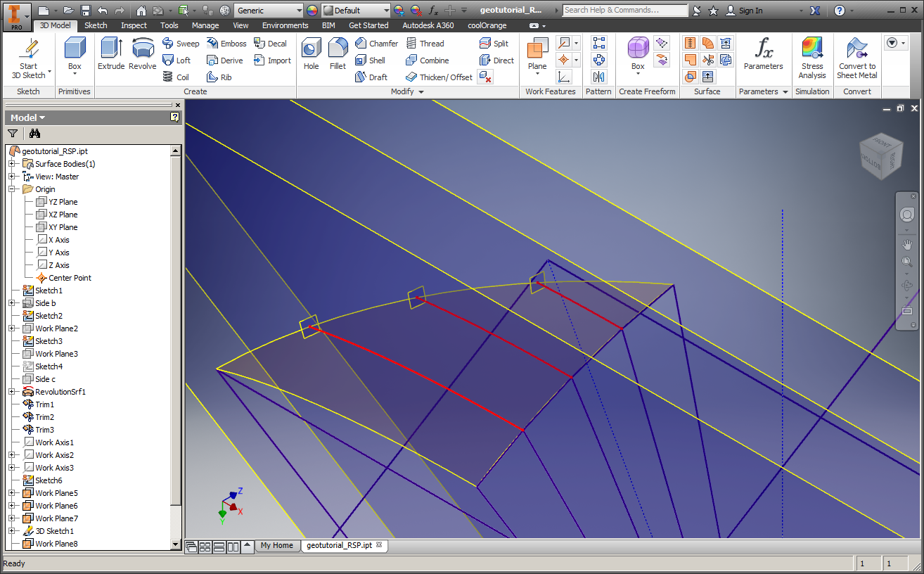Select the Direct edit tool
The image size is (924, 574).
pos(496,60)
